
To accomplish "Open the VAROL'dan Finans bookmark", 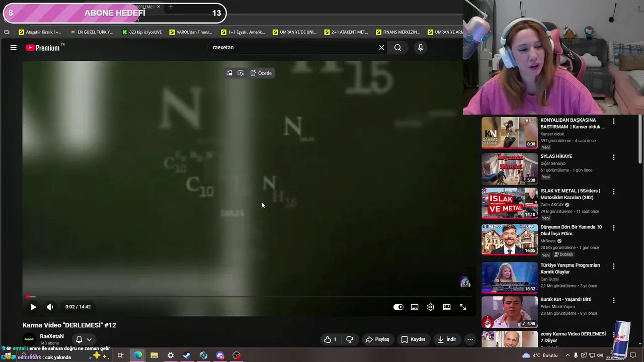I will click(x=191, y=32).
